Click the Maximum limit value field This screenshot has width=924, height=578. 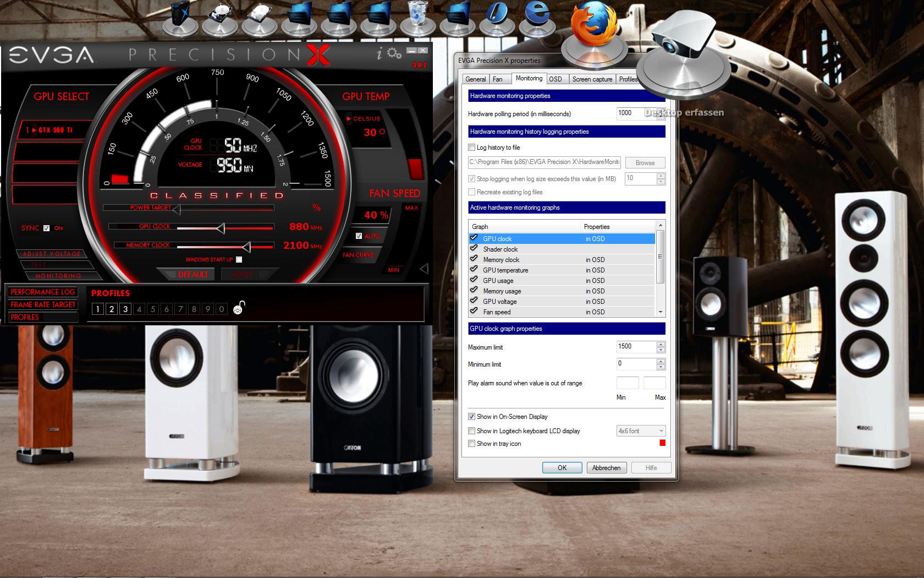pyautogui.click(x=636, y=347)
